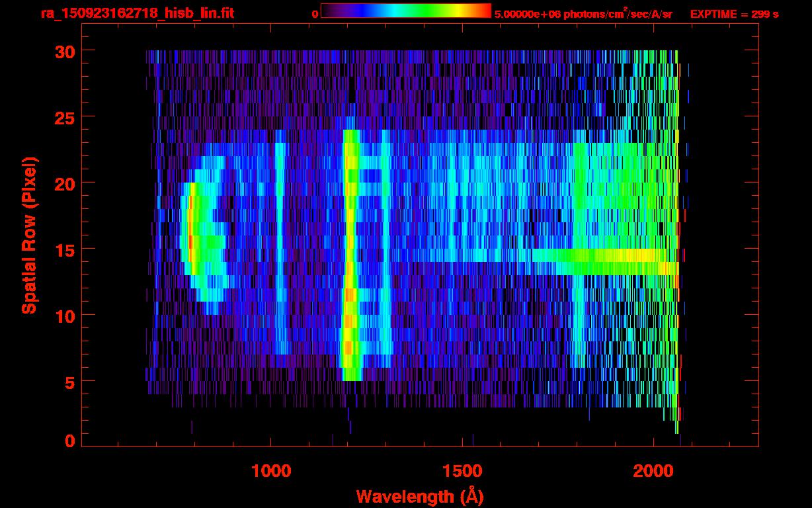Click the x-axis tick label 2000
The width and height of the screenshot is (812, 508).
(x=653, y=471)
